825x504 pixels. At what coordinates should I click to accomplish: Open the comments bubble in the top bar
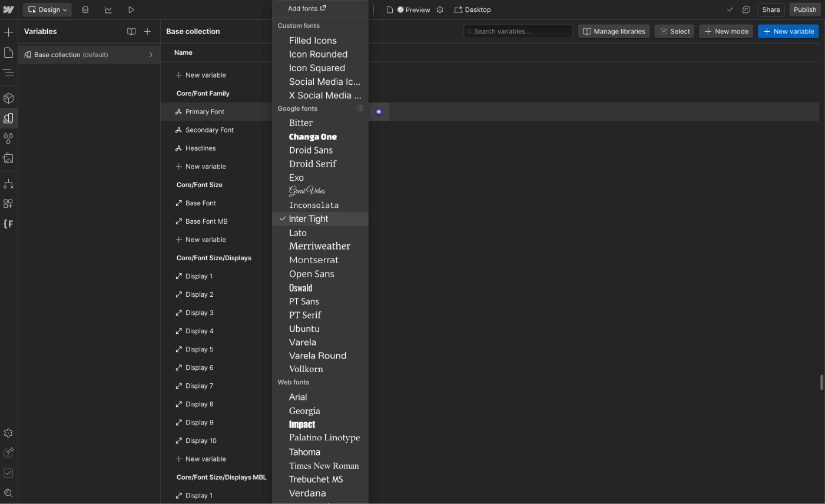click(x=747, y=9)
